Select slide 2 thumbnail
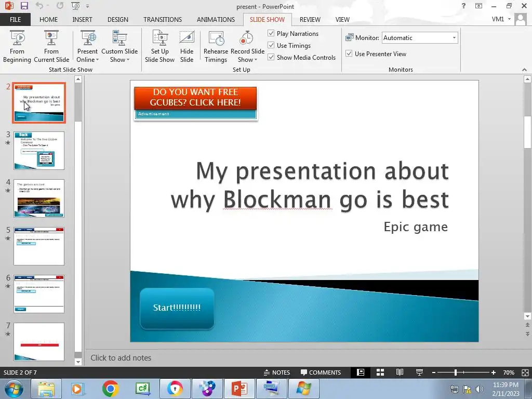Screen dimensions: 532x399 39,103
